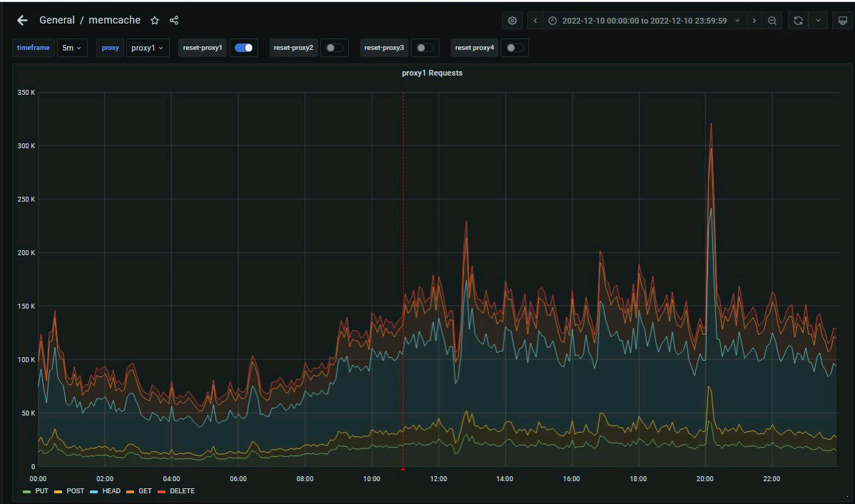Expand the proxy1 variable dropdown
Screen dimensions: 855x504
(x=148, y=48)
